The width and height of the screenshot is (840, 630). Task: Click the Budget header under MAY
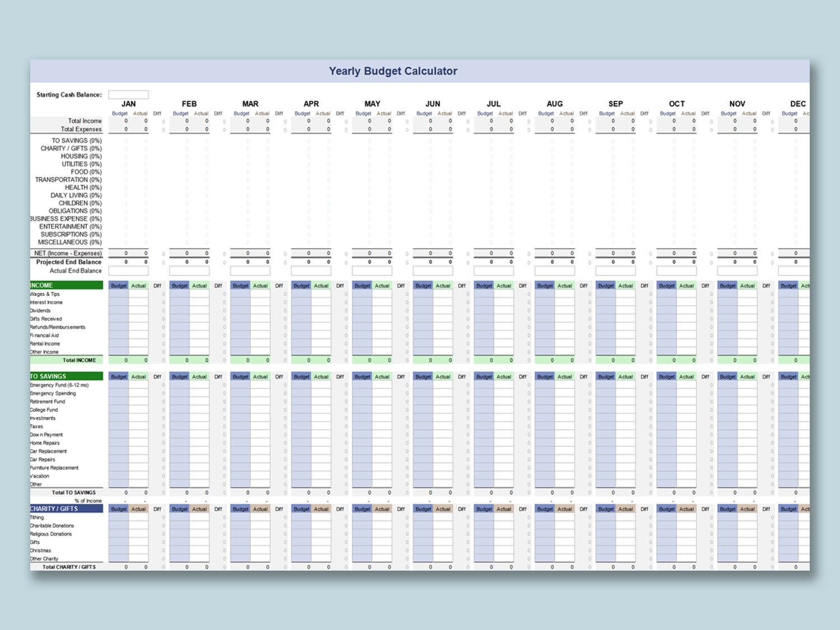pos(363,113)
